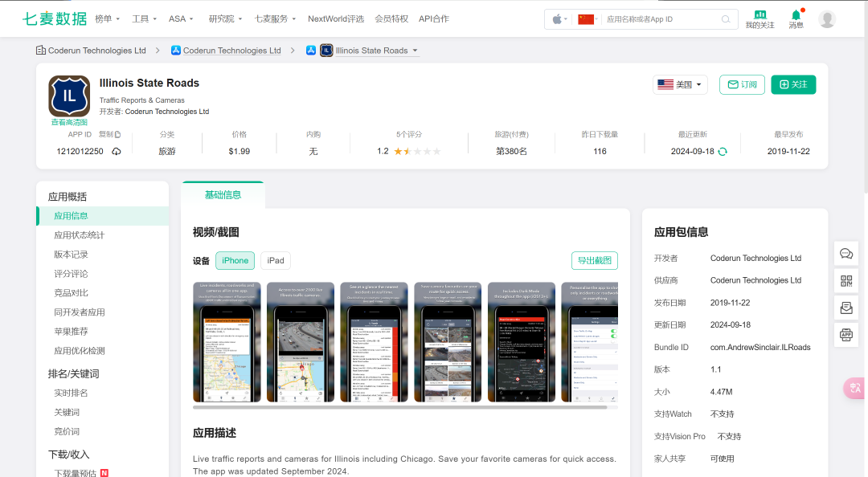The image size is (868, 477).
Task: Click the star rating 1.2 display
Action: tap(409, 152)
